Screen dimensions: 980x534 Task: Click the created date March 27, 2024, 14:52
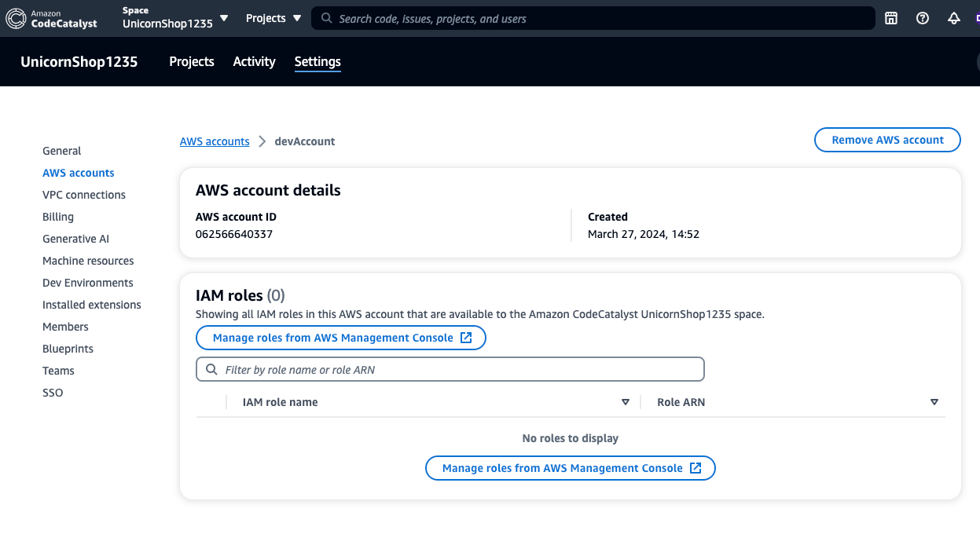click(x=644, y=234)
